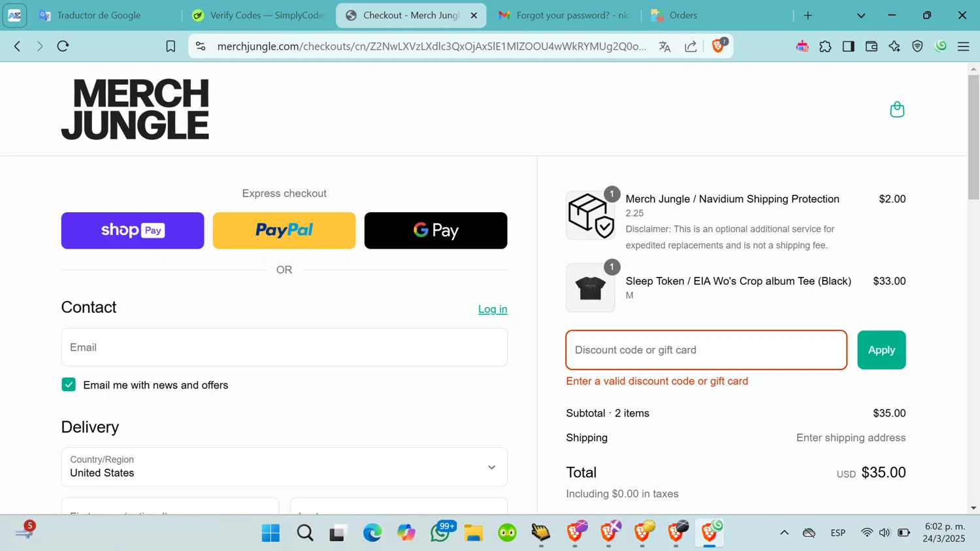Viewport: 980px width, 551px height.
Task: Open clock and date 24/3/2025
Action: (944, 533)
